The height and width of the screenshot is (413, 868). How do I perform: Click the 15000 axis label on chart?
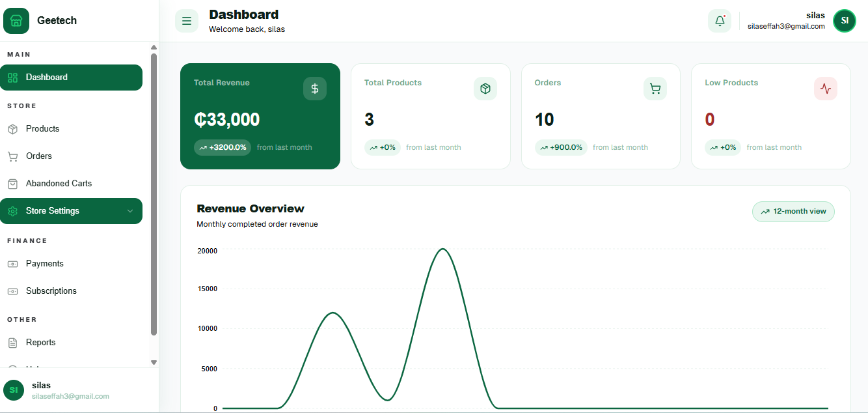[x=207, y=289]
